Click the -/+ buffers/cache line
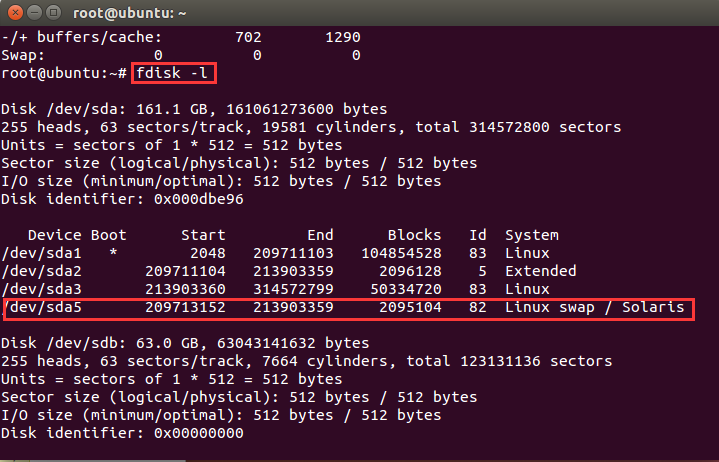719x462 pixels. pyautogui.click(x=181, y=37)
